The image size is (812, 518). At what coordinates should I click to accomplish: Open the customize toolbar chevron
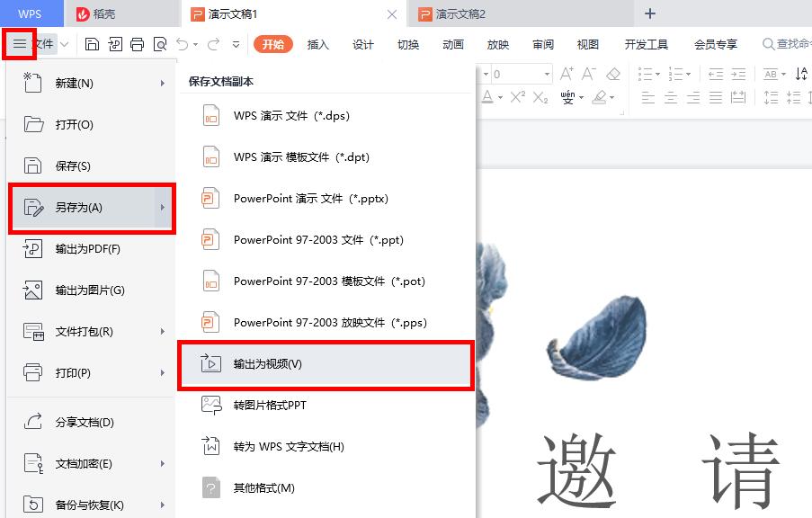(x=236, y=45)
